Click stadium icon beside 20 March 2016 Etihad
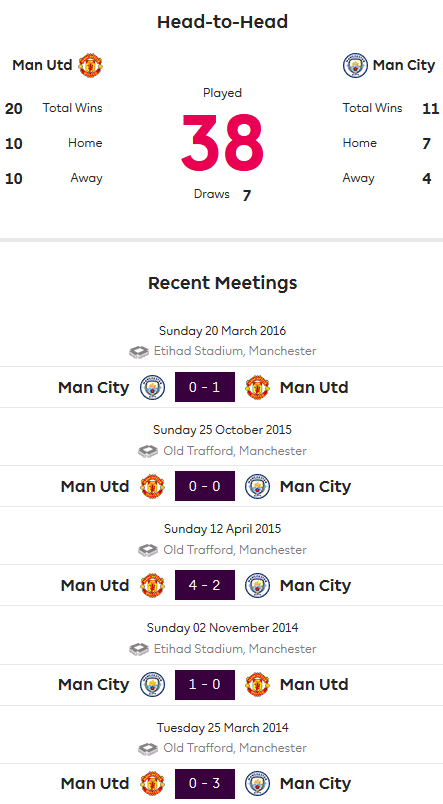The width and height of the screenshot is (443, 804). point(138,352)
